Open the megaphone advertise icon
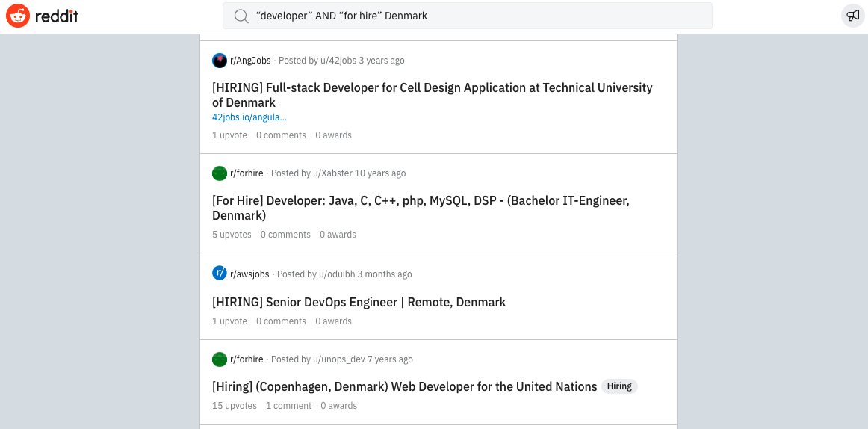The image size is (868, 429). 852,16
